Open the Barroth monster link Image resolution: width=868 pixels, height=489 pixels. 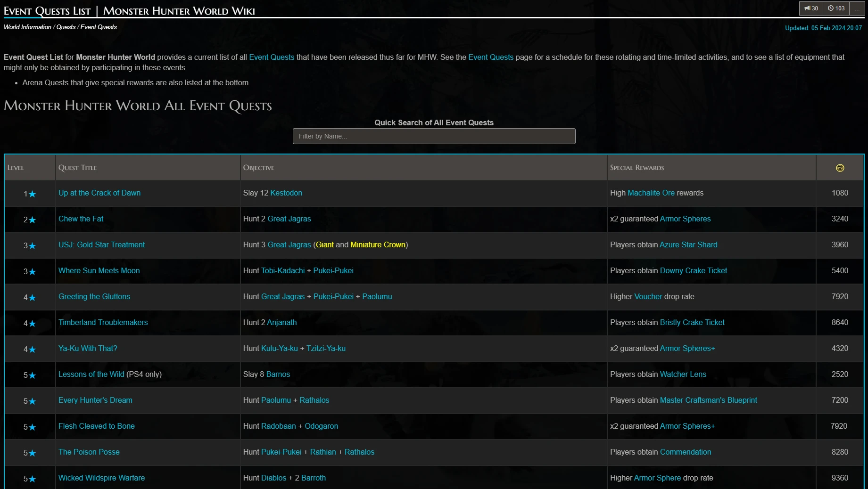(x=314, y=478)
